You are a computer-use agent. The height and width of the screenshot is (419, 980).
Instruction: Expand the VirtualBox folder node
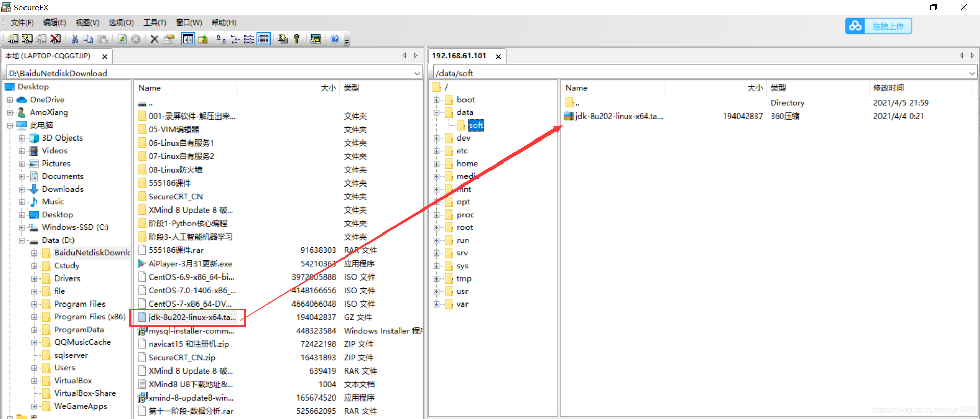[34, 381]
